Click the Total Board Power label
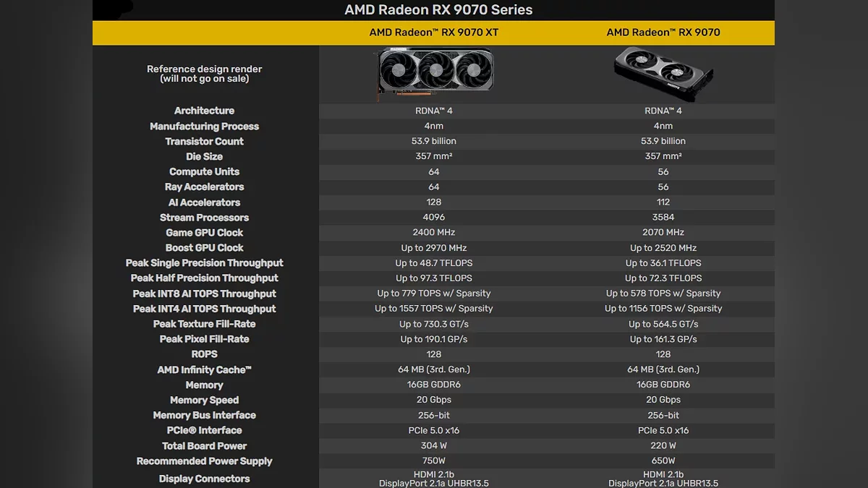Screen dimensions: 868x488 tap(204, 446)
